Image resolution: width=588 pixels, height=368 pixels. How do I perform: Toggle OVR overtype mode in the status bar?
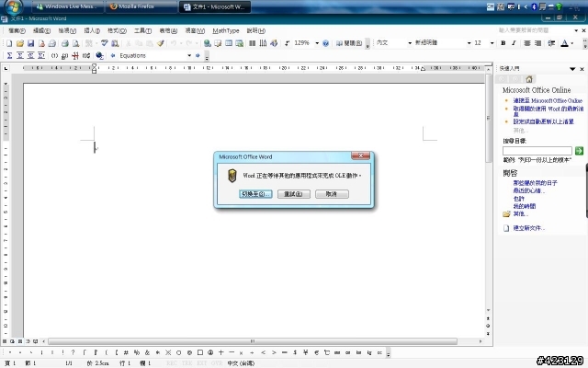(x=217, y=363)
